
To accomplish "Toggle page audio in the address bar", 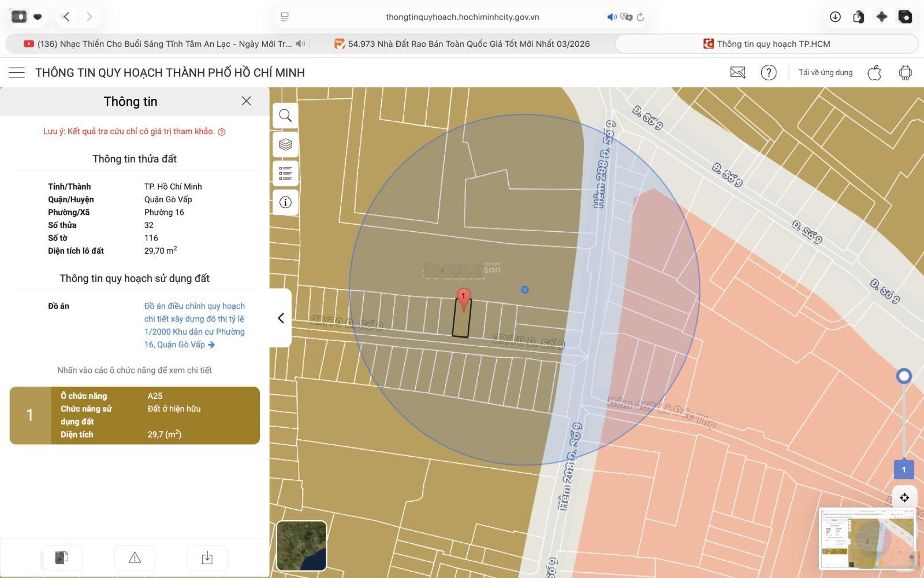I will 612,17.
